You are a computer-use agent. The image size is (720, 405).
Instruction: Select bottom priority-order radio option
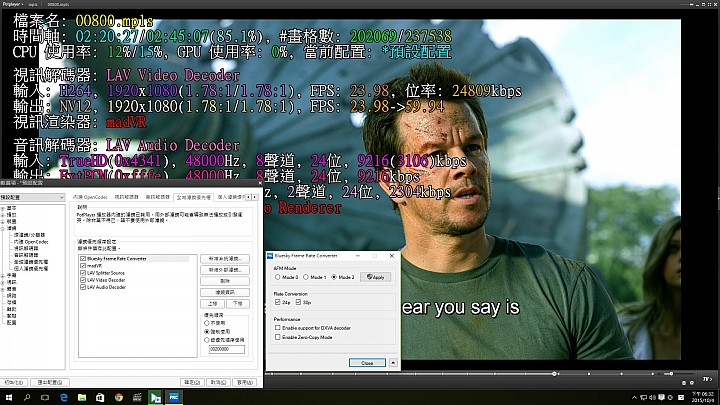click(207, 340)
